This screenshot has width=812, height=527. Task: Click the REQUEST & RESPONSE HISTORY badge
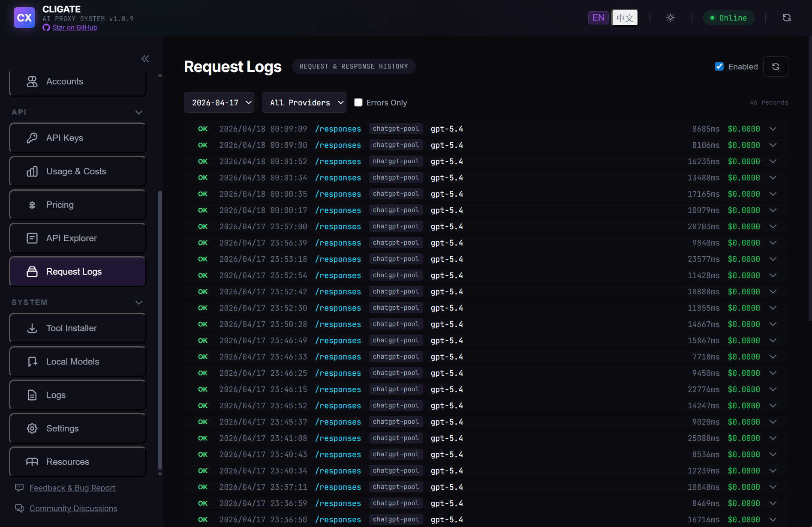pyautogui.click(x=354, y=66)
